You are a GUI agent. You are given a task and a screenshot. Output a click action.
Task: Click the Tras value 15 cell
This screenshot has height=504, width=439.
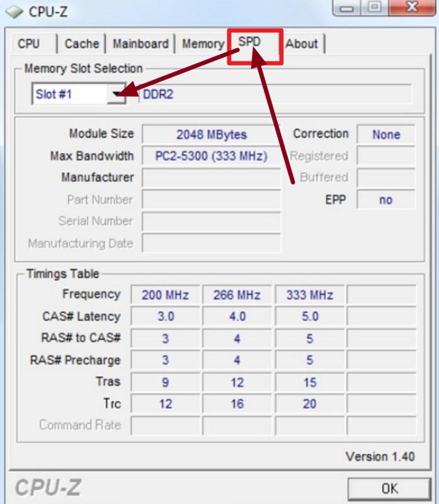click(309, 382)
